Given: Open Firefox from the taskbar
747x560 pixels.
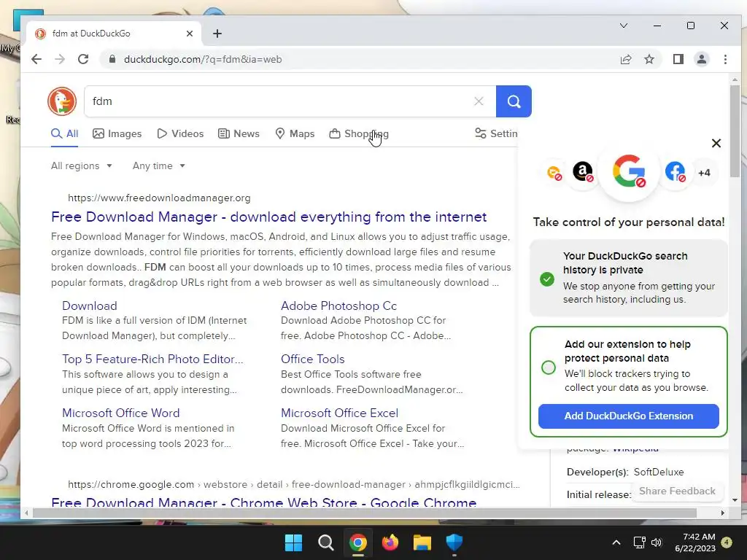Looking at the screenshot, I should (x=390, y=542).
